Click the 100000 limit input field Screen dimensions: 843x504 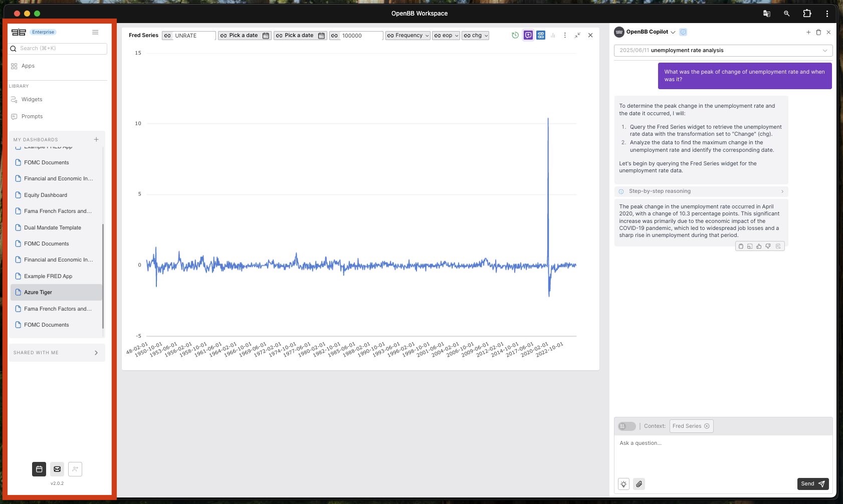point(361,36)
